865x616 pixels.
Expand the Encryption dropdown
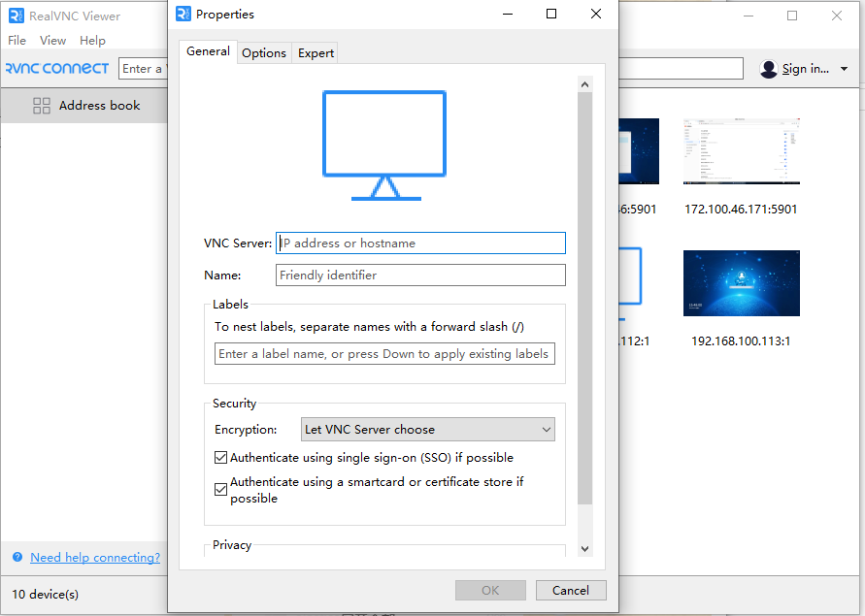[x=428, y=430]
